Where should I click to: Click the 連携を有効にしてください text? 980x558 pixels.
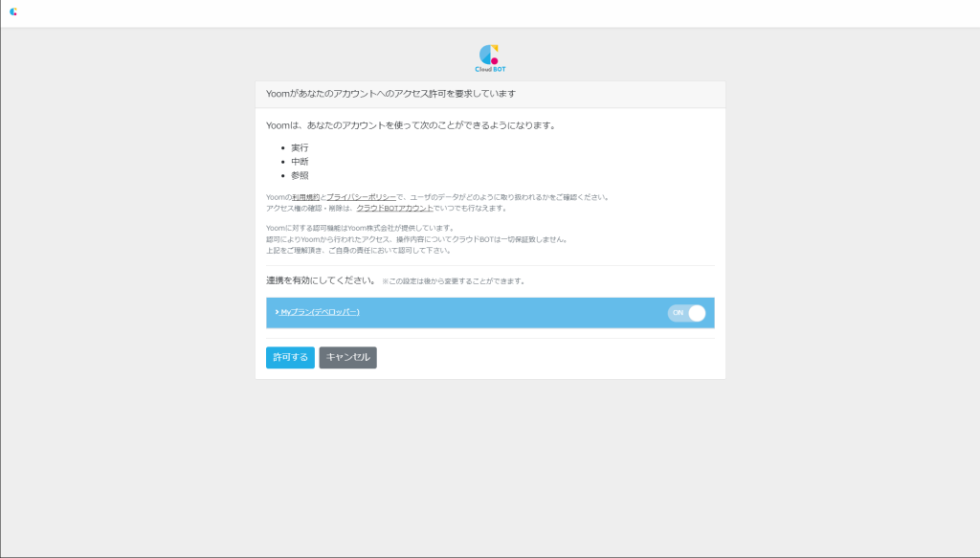click(322, 280)
